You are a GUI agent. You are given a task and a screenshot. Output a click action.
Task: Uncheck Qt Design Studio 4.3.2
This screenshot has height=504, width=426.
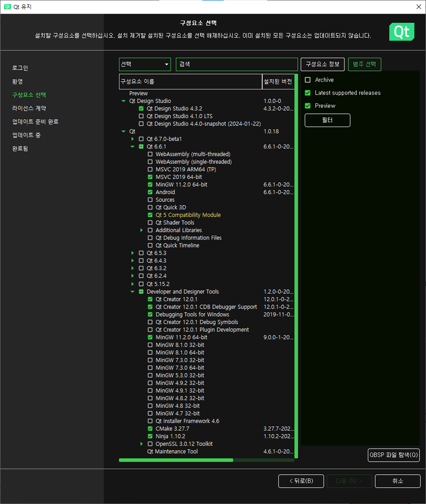[141, 109]
